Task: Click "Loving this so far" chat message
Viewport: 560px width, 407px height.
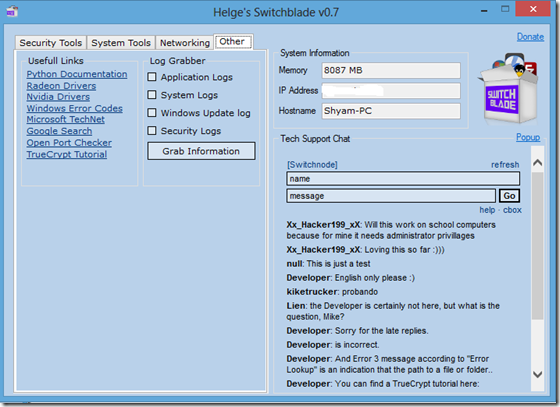Action: pos(405,250)
